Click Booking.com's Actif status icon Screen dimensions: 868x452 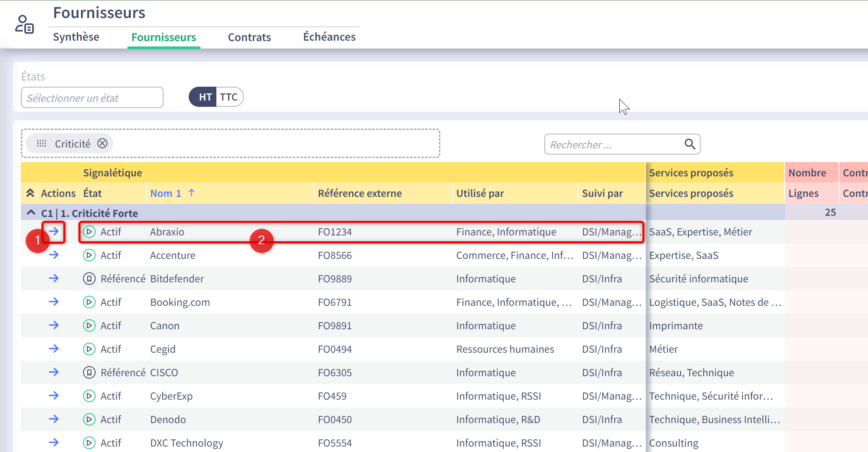[x=89, y=302]
